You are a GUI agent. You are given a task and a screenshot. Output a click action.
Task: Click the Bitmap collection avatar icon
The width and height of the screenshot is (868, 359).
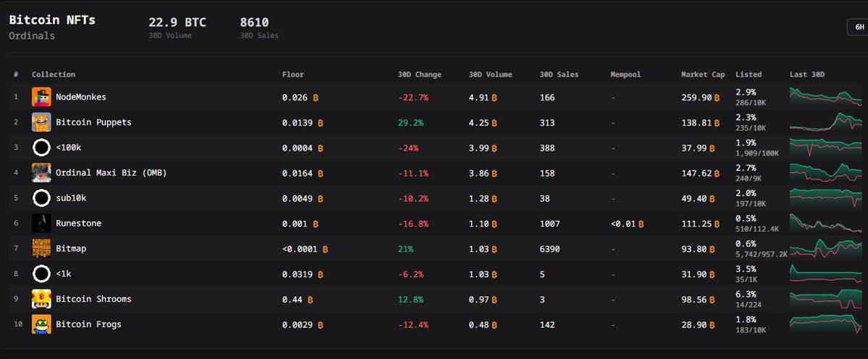point(41,248)
